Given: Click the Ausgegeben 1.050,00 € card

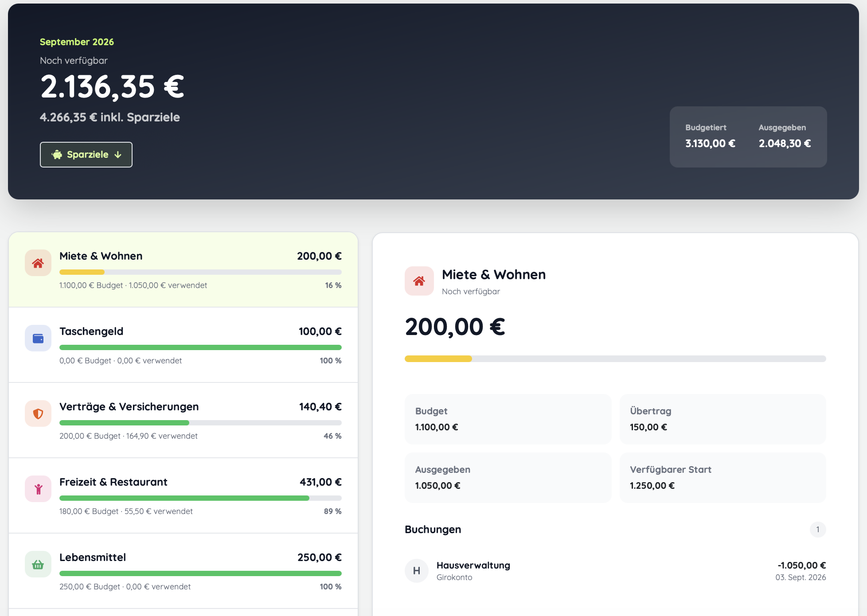Looking at the screenshot, I should pyautogui.click(x=508, y=477).
